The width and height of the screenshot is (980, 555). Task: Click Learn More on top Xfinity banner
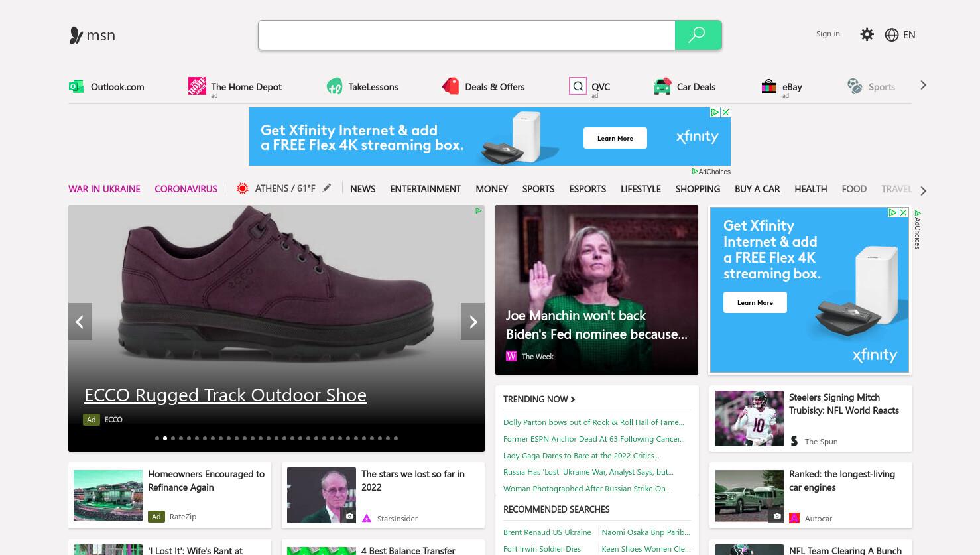click(x=615, y=138)
